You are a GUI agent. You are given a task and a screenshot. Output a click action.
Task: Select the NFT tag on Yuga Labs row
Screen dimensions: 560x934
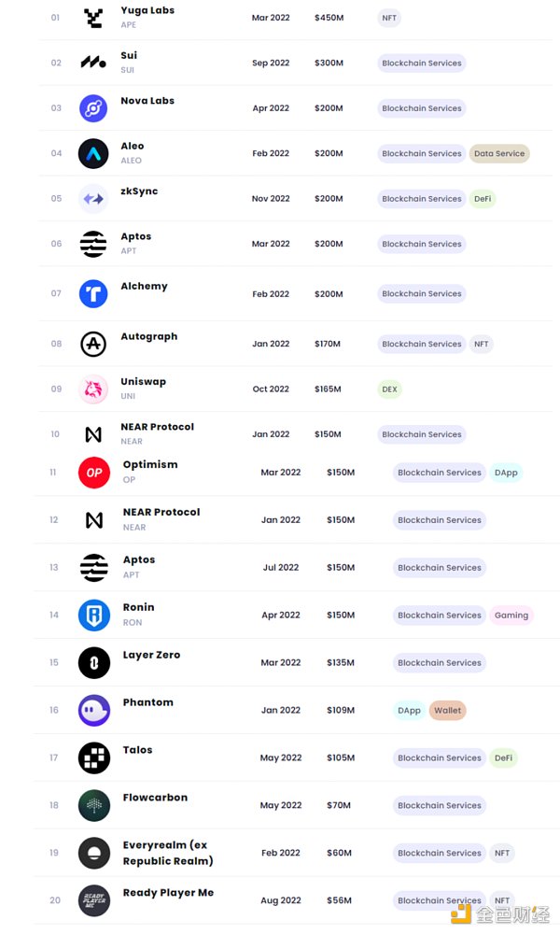[x=389, y=18]
